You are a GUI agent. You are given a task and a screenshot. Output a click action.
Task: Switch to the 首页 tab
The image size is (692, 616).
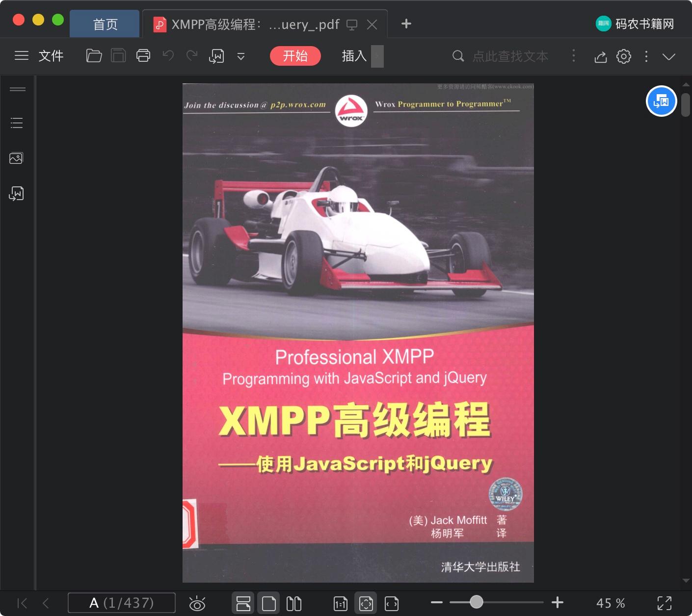pyautogui.click(x=105, y=24)
